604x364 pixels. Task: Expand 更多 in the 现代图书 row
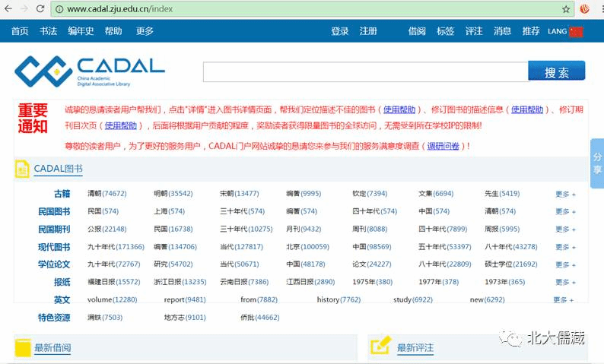pos(564,247)
